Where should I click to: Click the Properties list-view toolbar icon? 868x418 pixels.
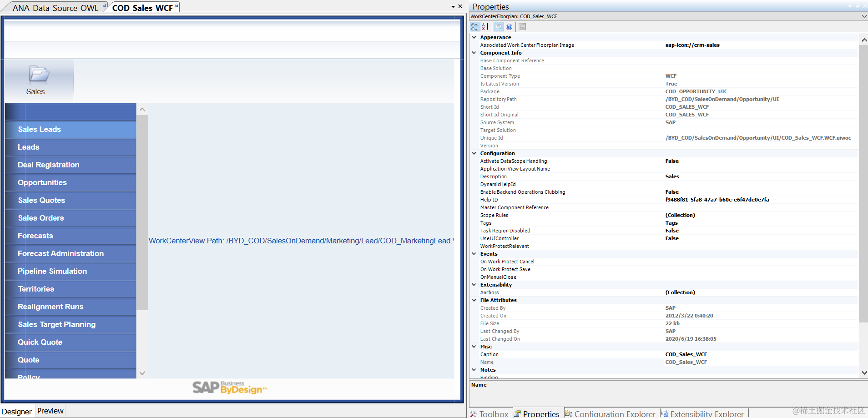499,27
